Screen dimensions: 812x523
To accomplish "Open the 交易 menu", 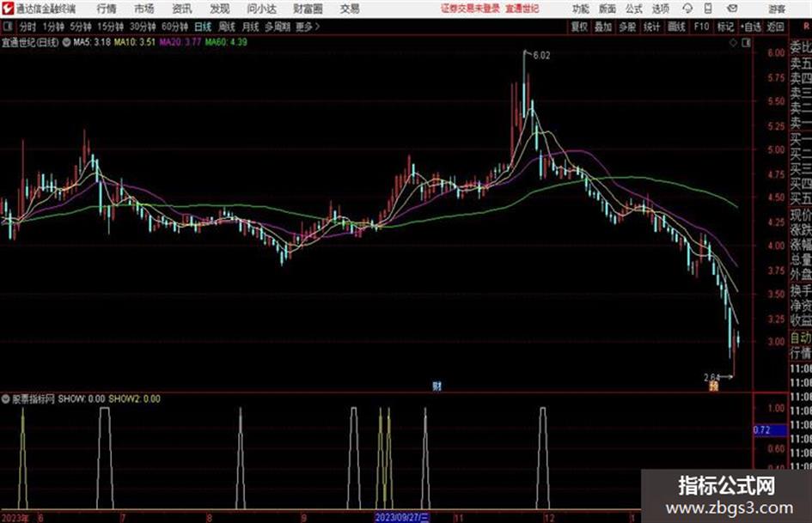I will 350,9.
